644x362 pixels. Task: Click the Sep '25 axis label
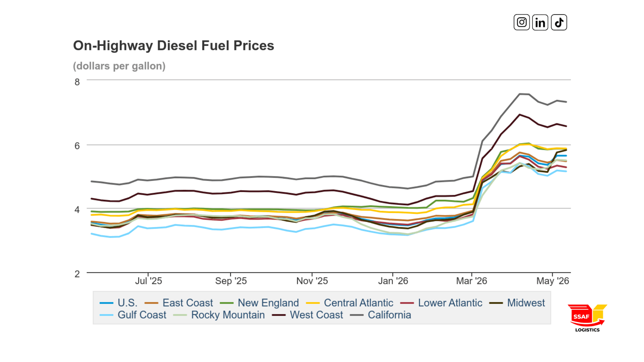coord(231,281)
